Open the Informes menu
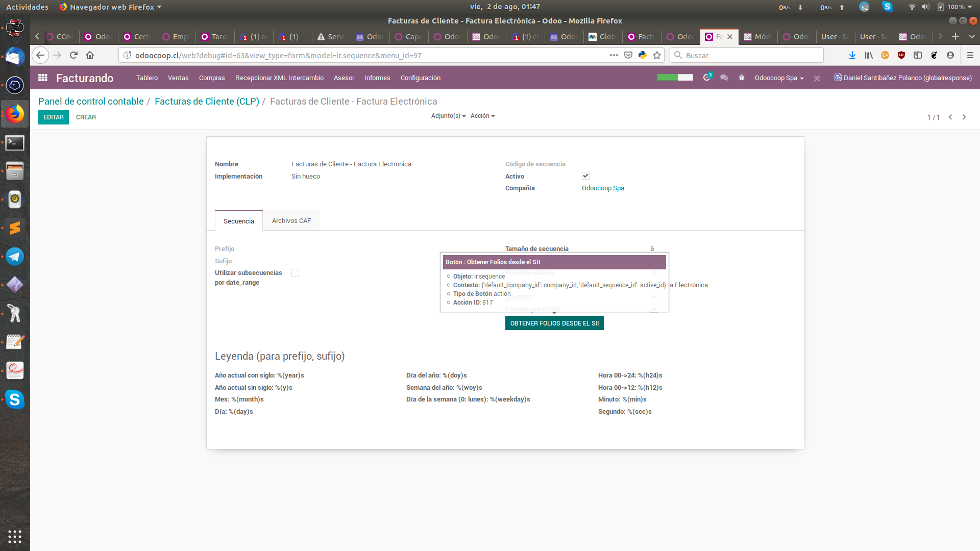 [x=377, y=78]
